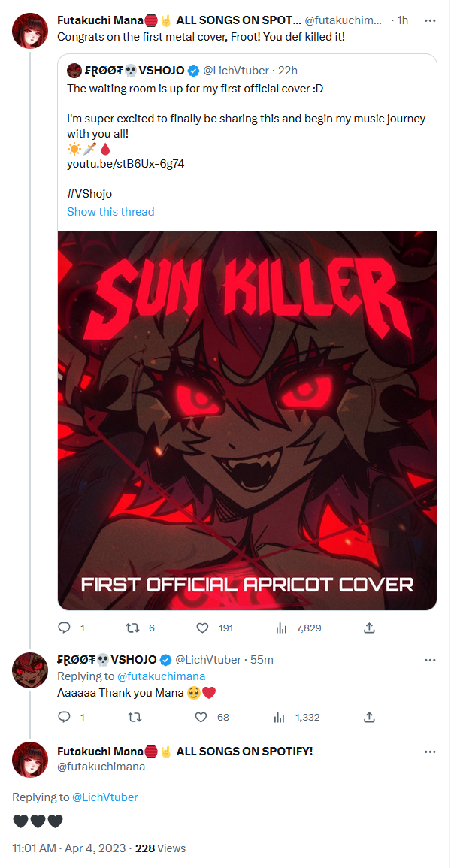
Task: Share Froot's Thank you Mana reply
Action: click(370, 718)
